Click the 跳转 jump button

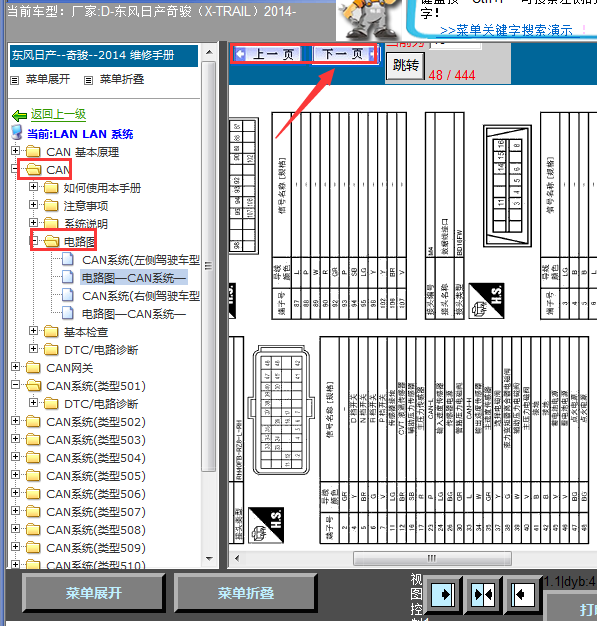405,65
